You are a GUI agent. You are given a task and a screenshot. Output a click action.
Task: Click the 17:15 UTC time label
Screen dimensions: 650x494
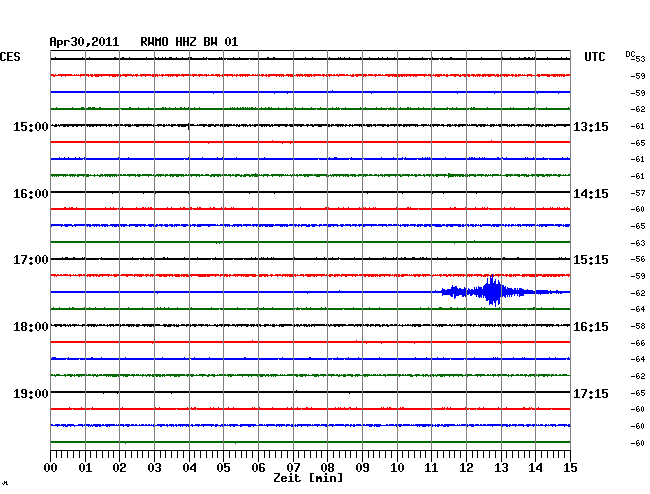pyautogui.click(x=591, y=393)
